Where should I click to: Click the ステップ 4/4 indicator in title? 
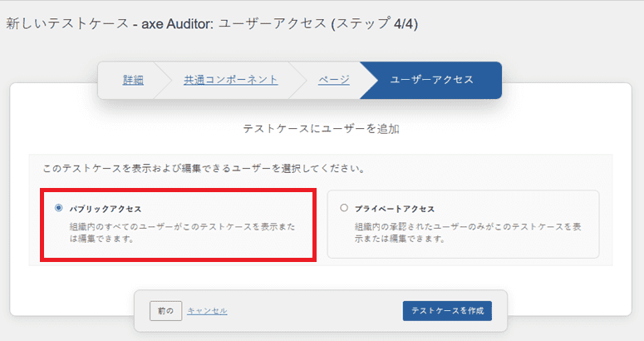pos(374,24)
